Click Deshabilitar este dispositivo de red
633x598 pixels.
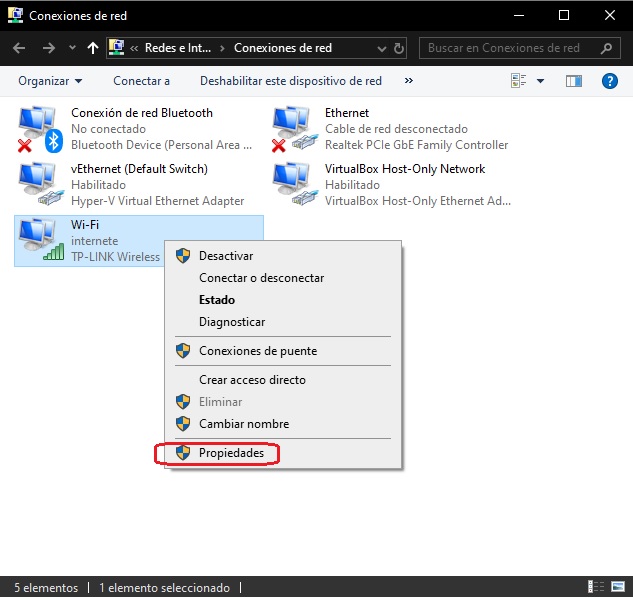click(x=290, y=81)
